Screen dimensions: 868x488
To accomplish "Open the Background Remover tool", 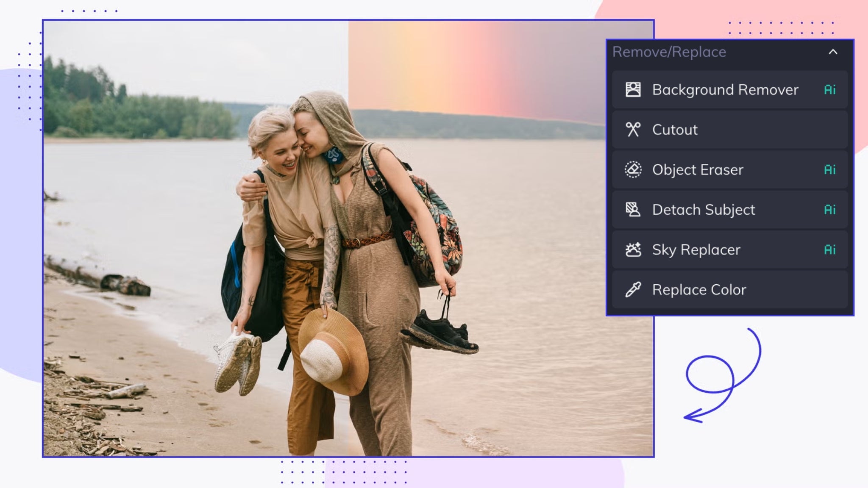I will pyautogui.click(x=725, y=90).
